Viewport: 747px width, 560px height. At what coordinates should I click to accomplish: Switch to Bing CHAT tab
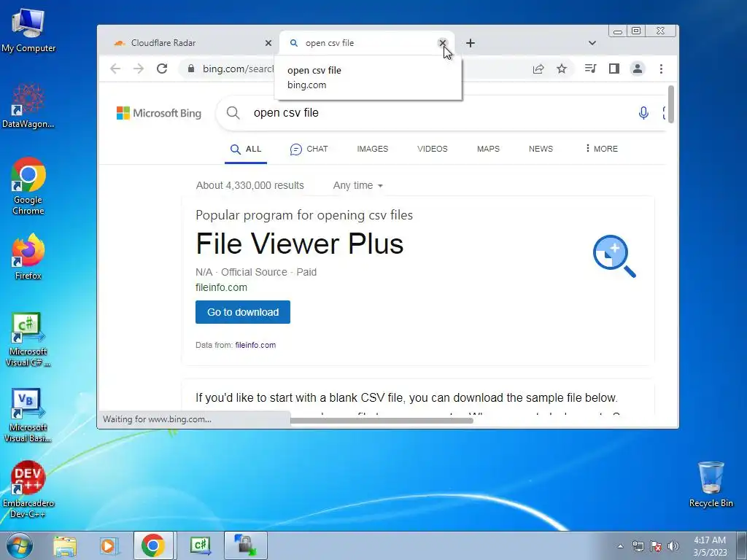tap(309, 149)
